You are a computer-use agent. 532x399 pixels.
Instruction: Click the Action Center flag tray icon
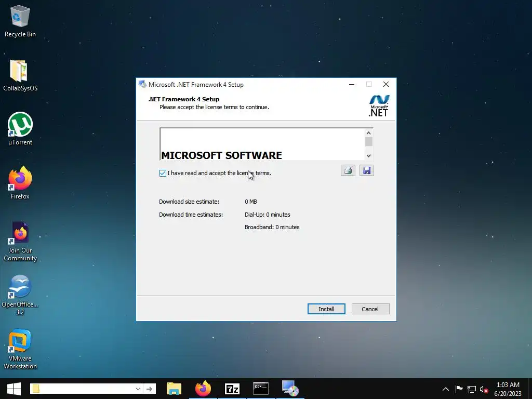pos(459,389)
